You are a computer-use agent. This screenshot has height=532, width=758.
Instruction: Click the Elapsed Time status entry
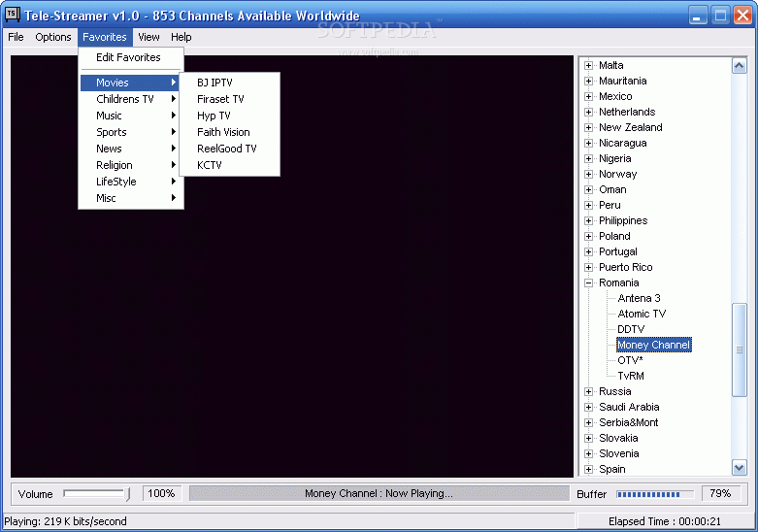pyautogui.click(x=665, y=521)
